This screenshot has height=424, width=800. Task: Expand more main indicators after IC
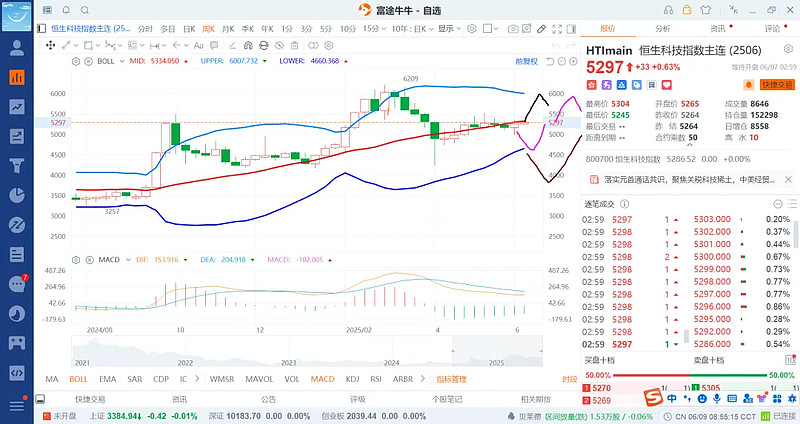click(197, 379)
